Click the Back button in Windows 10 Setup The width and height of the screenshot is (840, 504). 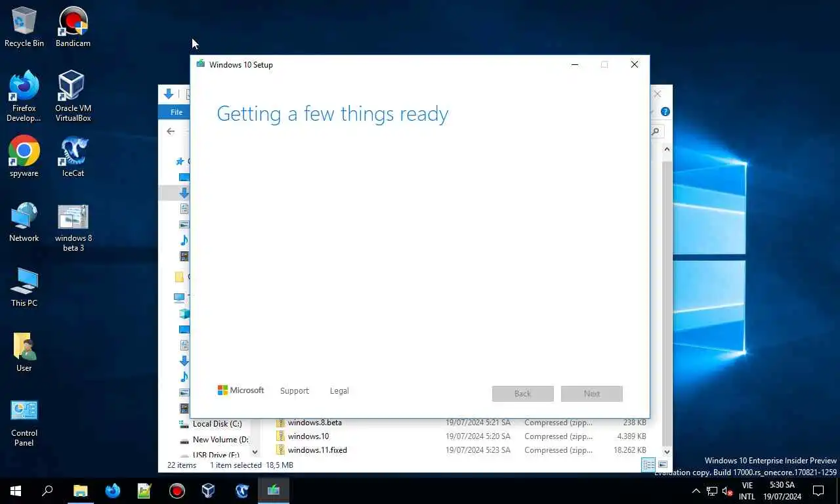[523, 394]
